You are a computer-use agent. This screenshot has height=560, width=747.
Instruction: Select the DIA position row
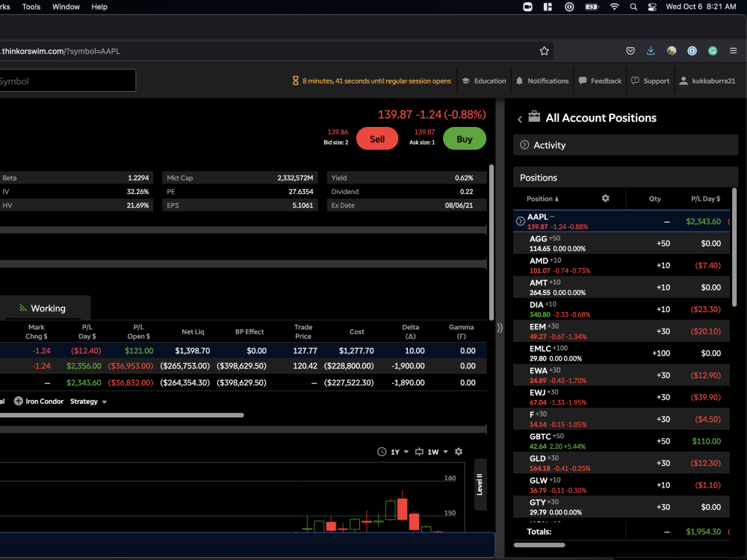tap(622, 309)
